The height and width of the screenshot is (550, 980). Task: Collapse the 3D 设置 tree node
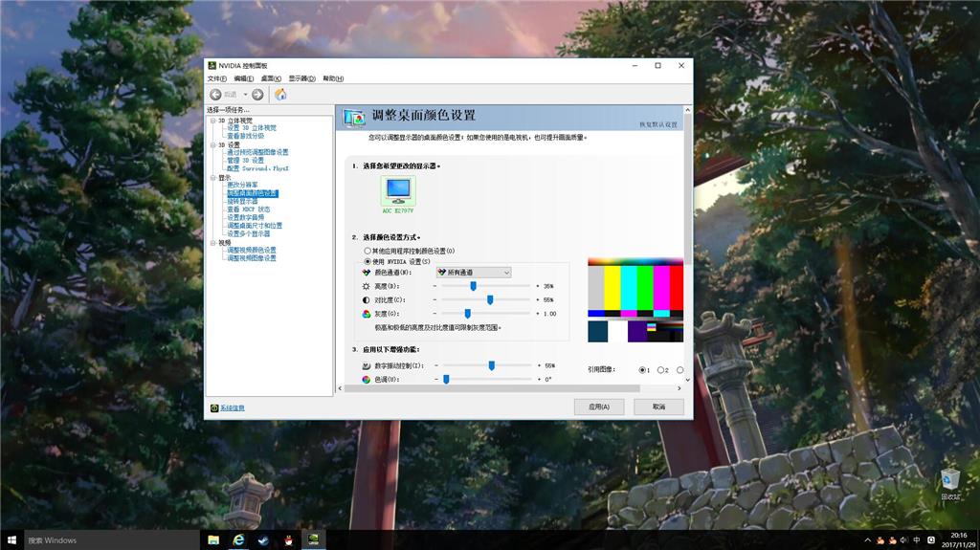(212, 145)
